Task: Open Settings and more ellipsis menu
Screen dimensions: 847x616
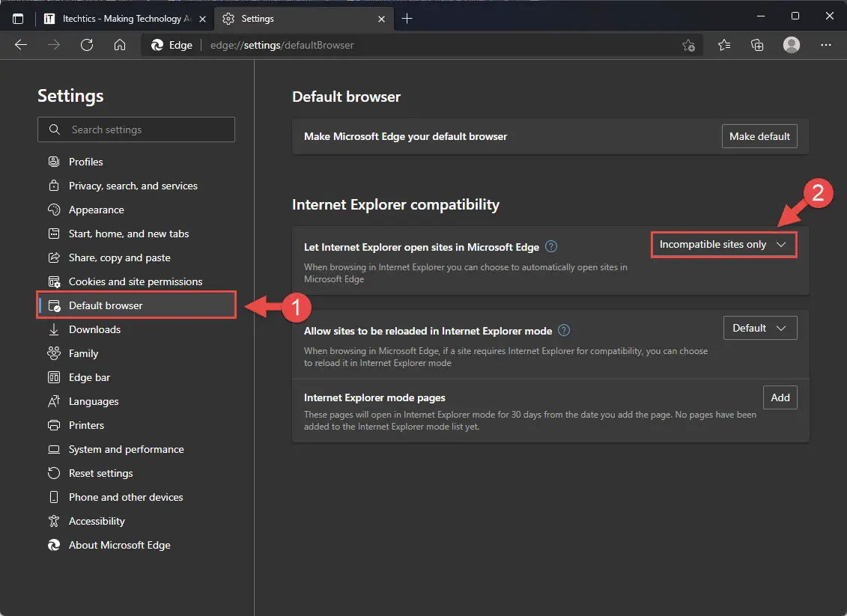Action: (826, 45)
